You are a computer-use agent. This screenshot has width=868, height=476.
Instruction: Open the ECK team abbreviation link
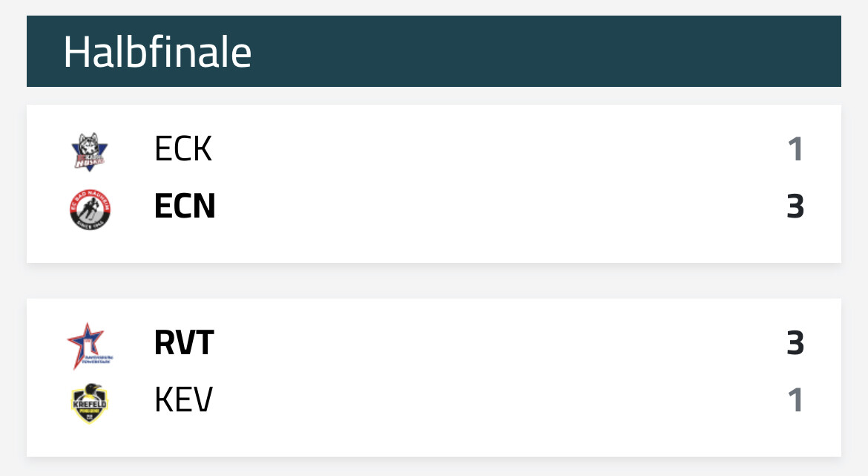pos(183,149)
